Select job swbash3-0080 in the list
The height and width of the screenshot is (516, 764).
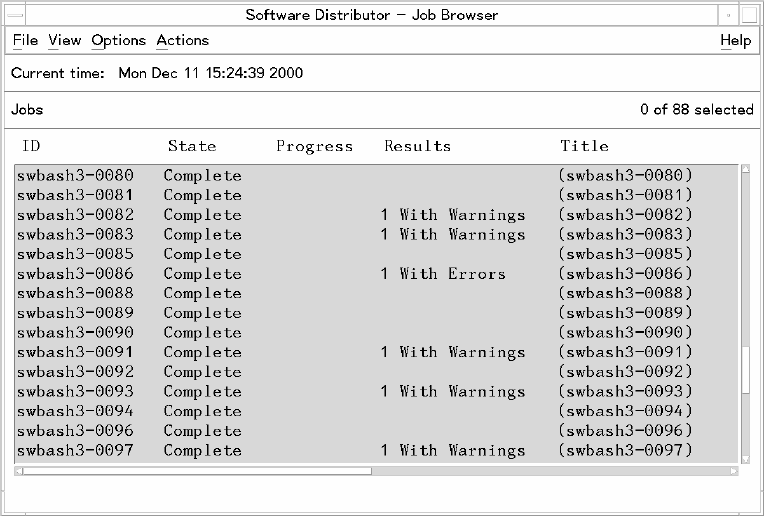tap(75, 176)
